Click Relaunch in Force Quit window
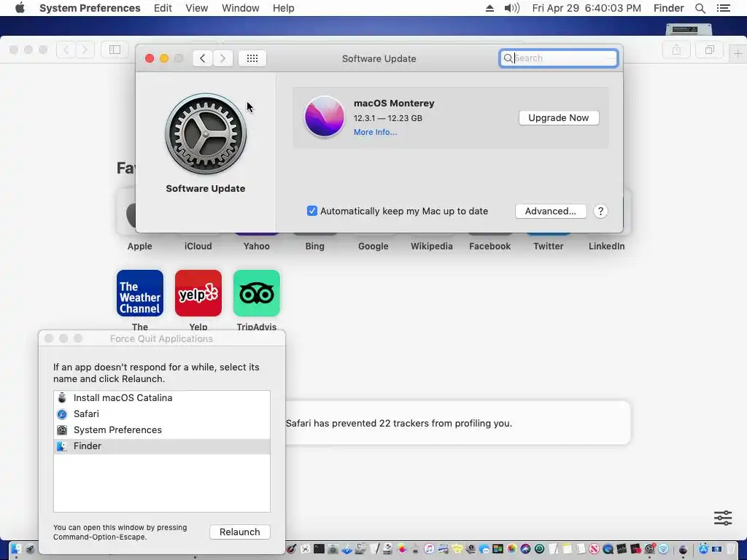The height and width of the screenshot is (560, 747). 239,532
